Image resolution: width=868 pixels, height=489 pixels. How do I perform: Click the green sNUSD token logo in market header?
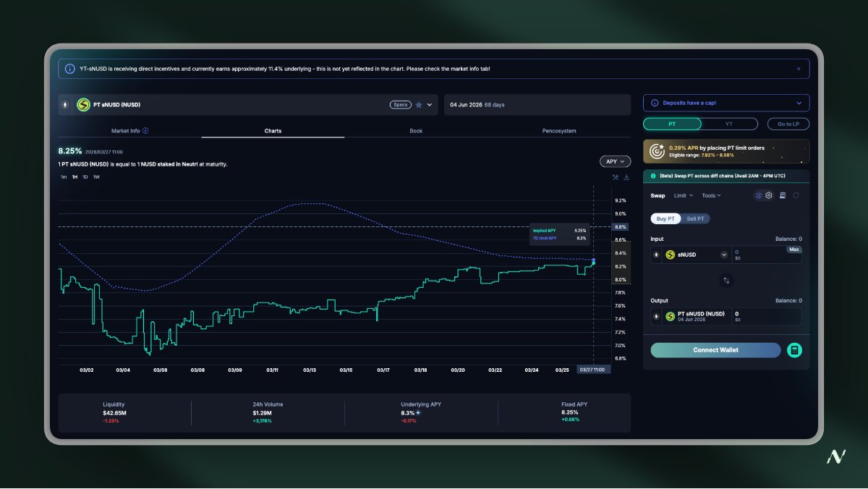(83, 105)
